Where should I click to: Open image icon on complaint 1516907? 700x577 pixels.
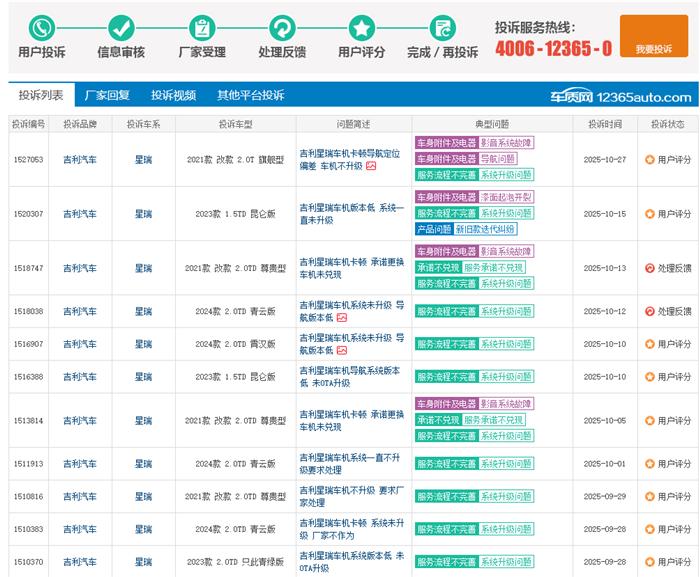(x=342, y=351)
